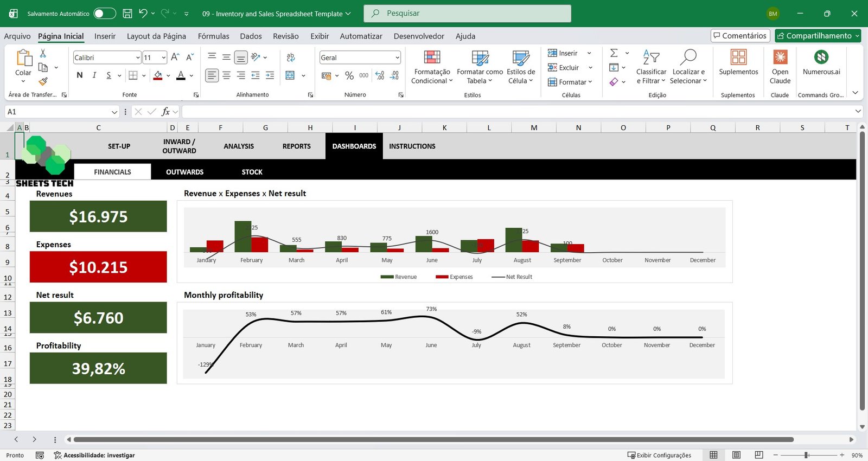
Task: Click the Decrease Indent icon
Action: pyautogui.click(x=256, y=75)
